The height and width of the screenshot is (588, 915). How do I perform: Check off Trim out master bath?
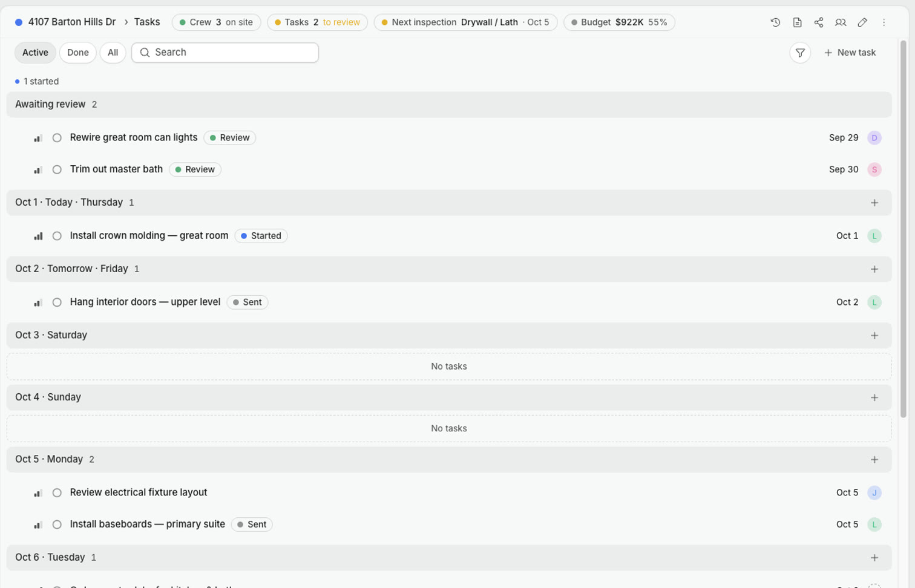pyautogui.click(x=57, y=169)
